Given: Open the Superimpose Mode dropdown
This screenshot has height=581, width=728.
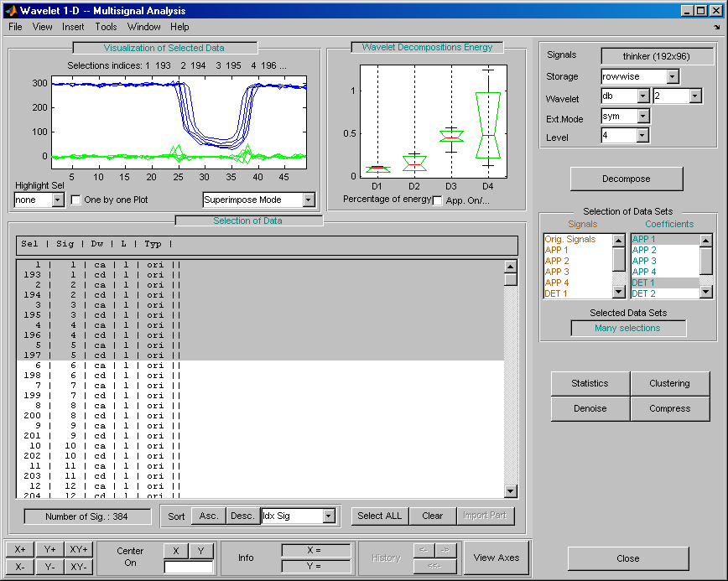Looking at the screenshot, I should click(308, 200).
